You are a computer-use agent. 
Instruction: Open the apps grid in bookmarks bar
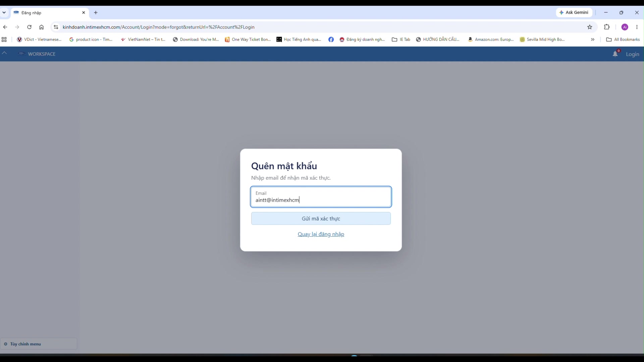click(x=4, y=40)
